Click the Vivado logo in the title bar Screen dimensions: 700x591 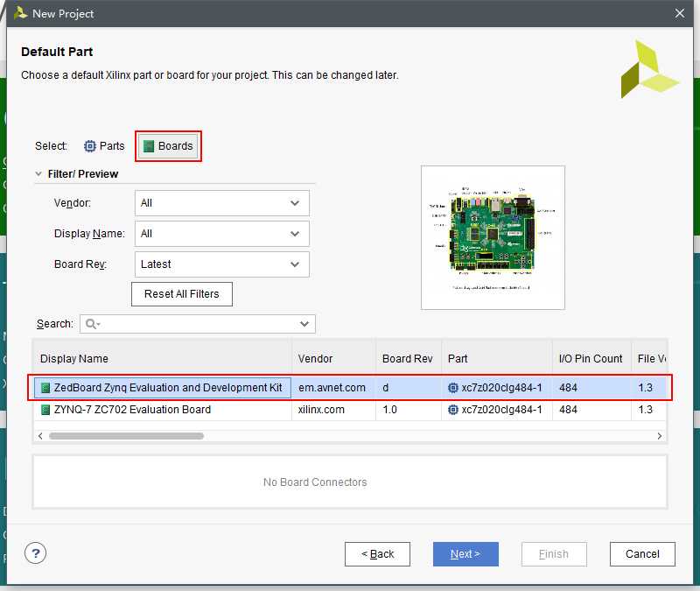20,13
